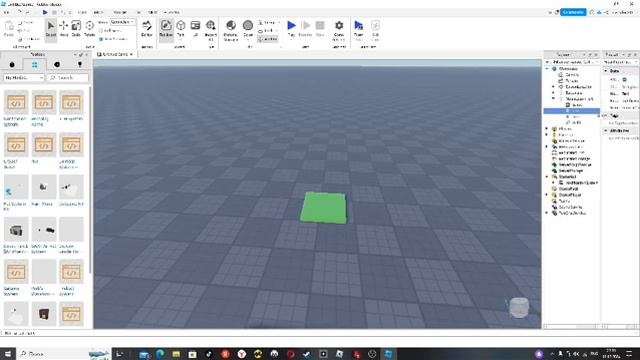The height and width of the screenshot is (360, 640).
Task: Click the Toolbox vertical scrollbar
Action: pos(90,180)
